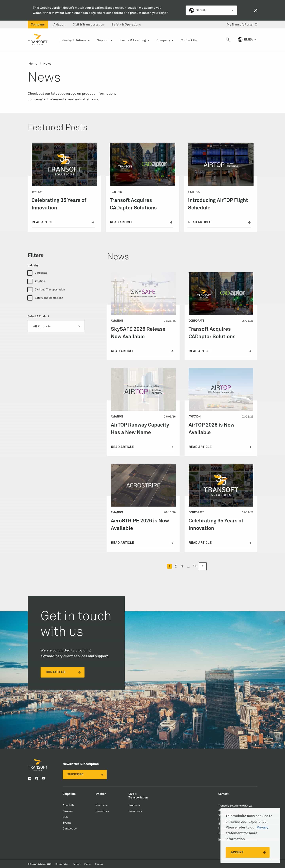This screenshot has width=285, height=868.
Task: Read featured Introducing AirTOP Flight Schedule article
Action: point(219,222)
